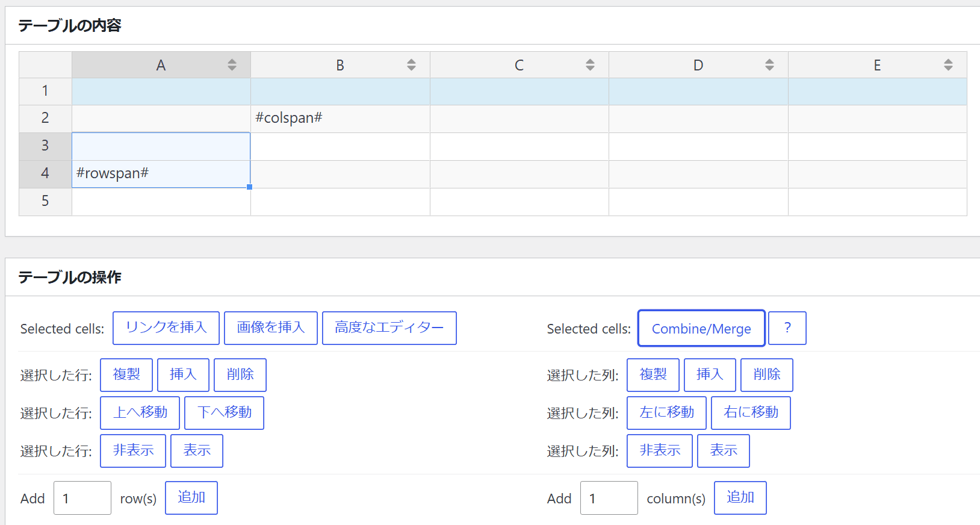The image size is (980, 525).
Task: Open the question mark help for Combine/Merge
Action: (787, 328)
